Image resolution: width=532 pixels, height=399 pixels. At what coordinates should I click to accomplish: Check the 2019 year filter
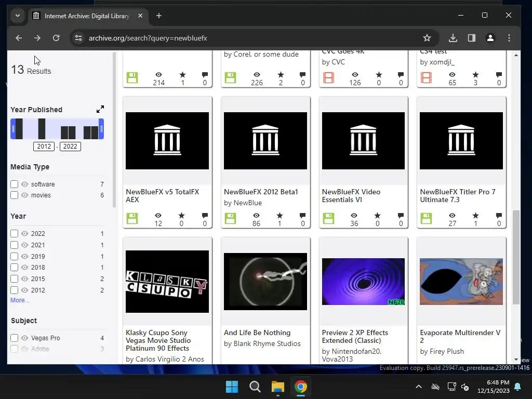click(x=14, y=256)
